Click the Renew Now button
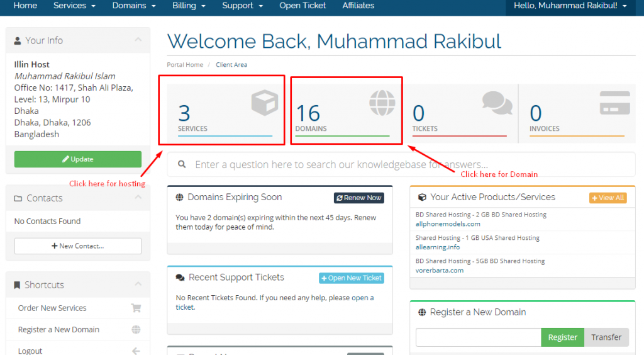This screenshot has width=644, height=355. point(358,198)
